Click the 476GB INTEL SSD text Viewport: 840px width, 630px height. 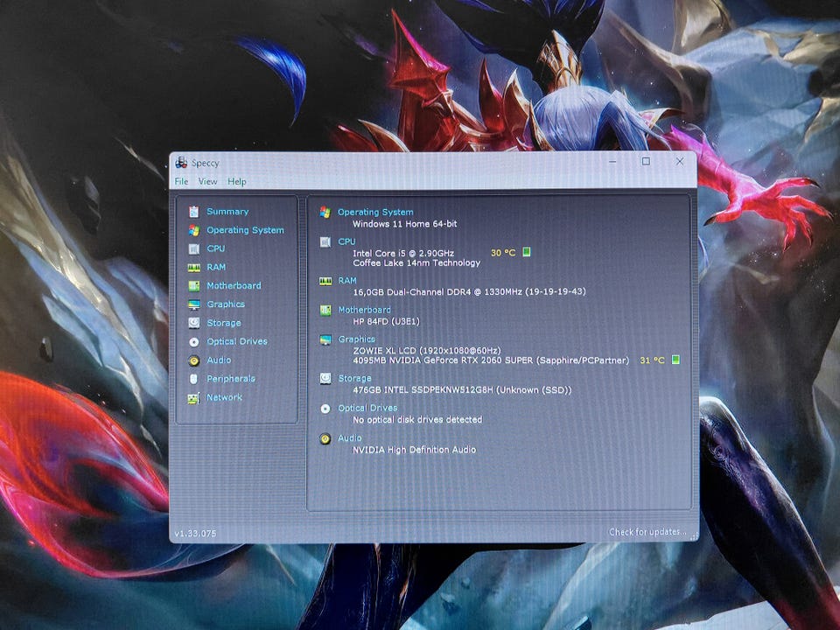pos(462,390)
